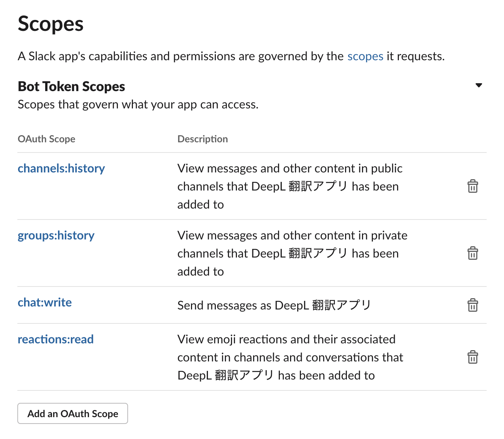Click the trash icon beside chat:write
The width and height of the screenshot is (504, 439).
(x=473, y=305)
